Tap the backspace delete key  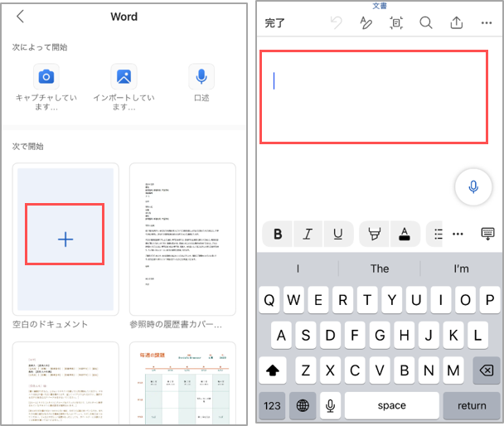(487, 370)
